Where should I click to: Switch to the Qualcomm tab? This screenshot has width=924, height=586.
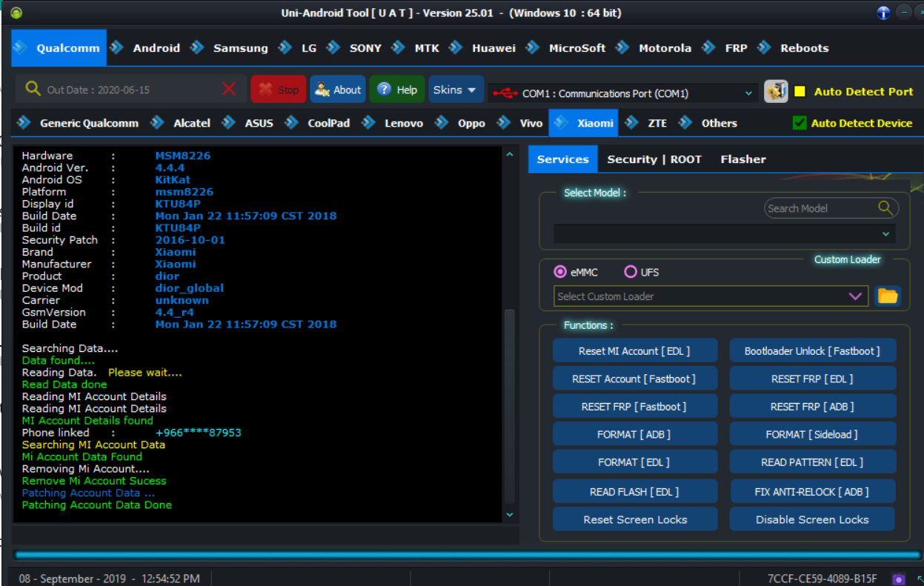point(59,48)
